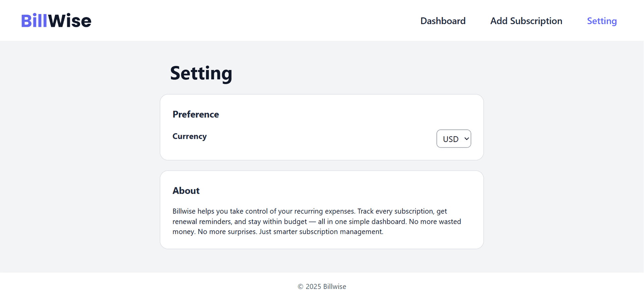
Task: Click the About section heading
Action: pyautogui.click(x=186, y=191)
